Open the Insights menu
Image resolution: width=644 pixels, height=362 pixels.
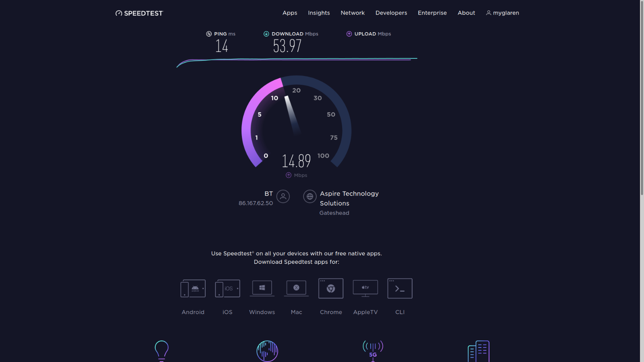point(319,13)
